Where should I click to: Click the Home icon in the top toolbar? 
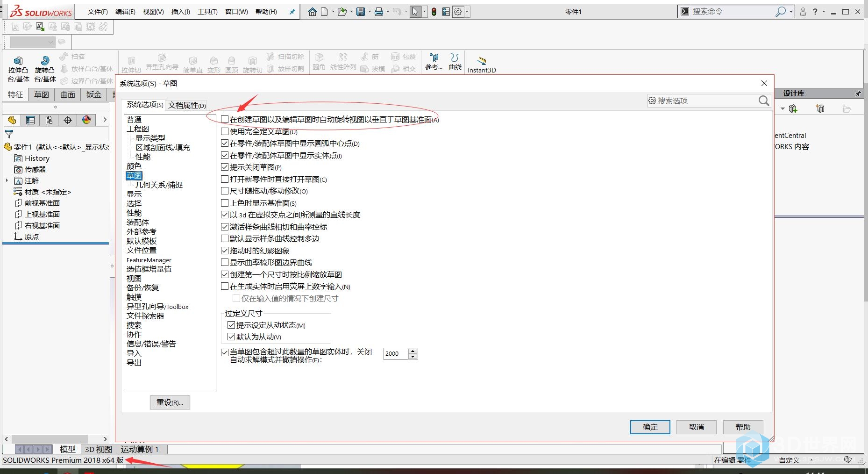click(312, 12)
